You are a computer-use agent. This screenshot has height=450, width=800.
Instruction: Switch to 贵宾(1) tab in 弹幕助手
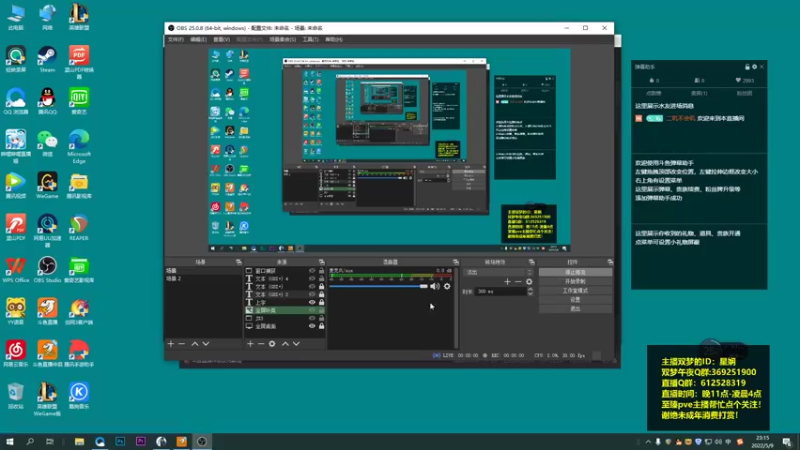[699, 93]
